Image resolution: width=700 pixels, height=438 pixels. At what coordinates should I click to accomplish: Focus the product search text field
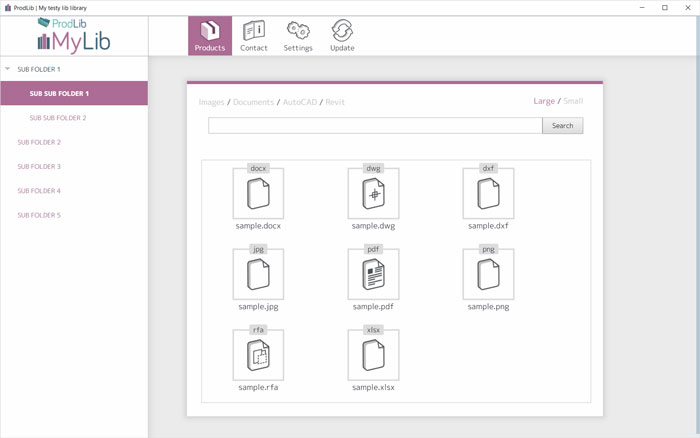[x=375, y=126]
